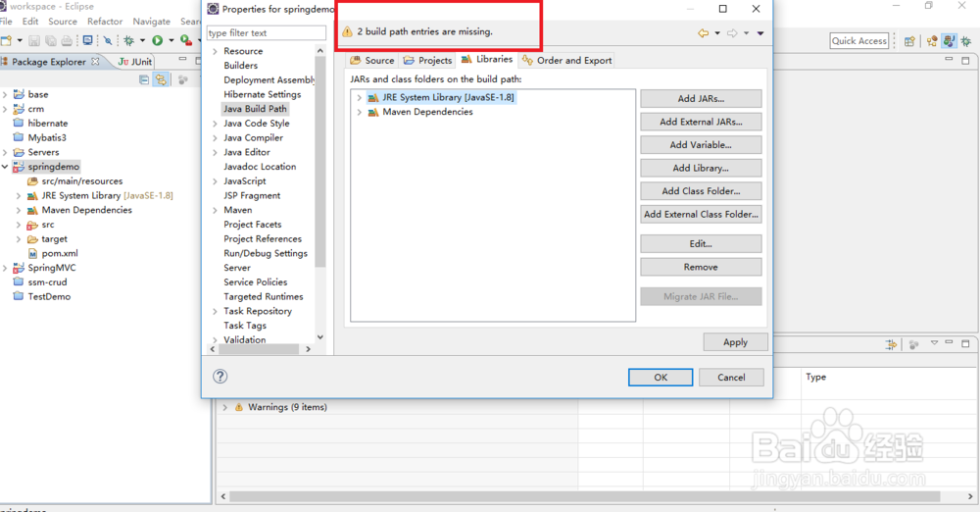Expand the SpringMVC project
The height and width of the screenshot is (512, 980).
click(5, 268)
